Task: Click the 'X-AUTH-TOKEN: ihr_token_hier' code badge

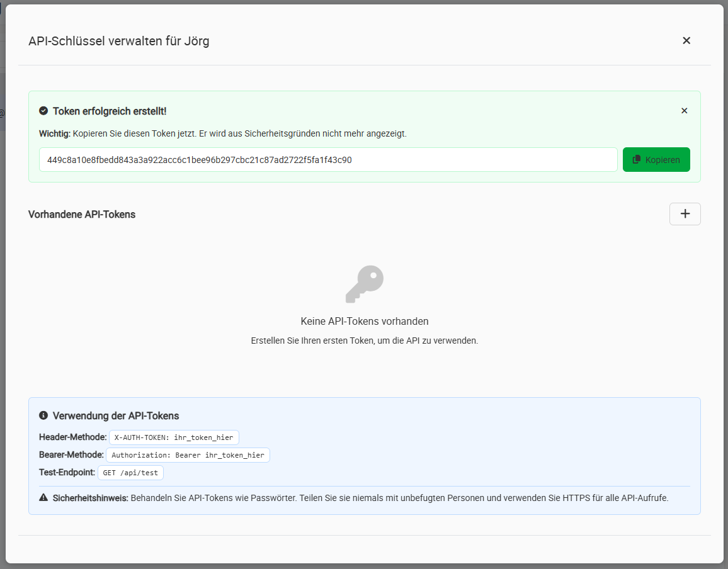Action: (x=174, y=437)
